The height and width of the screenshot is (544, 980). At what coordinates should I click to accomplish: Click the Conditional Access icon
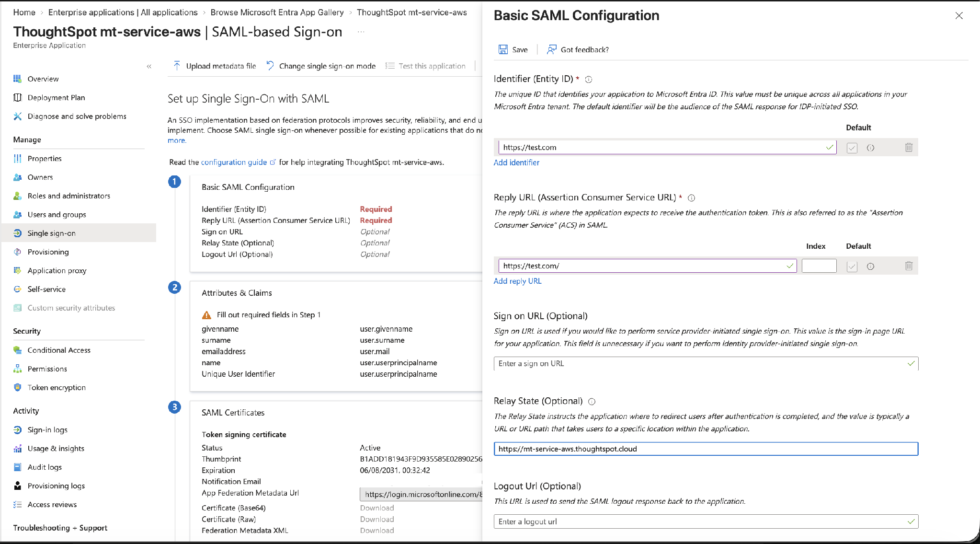point(18,350)
